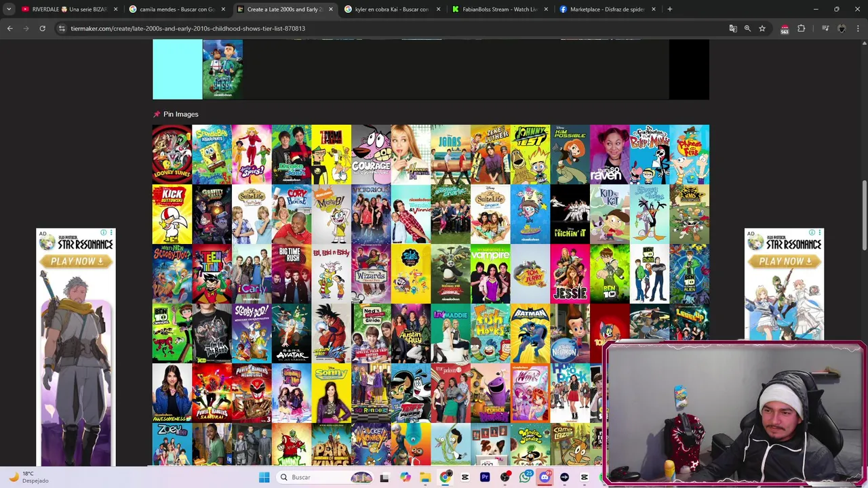Open the browser zoom indicator
The height and width of the screenshot is (488, 868).
coord(747,28)
